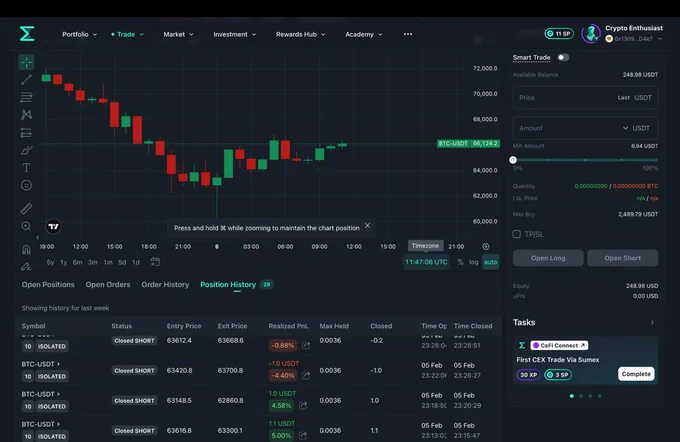Dismiss the zooming hint tooltip
680x442 pixels.
tap(367, 226)
